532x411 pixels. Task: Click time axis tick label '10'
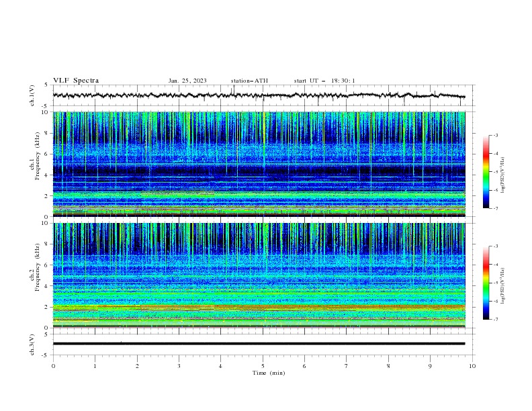click(x=472, y=366)
